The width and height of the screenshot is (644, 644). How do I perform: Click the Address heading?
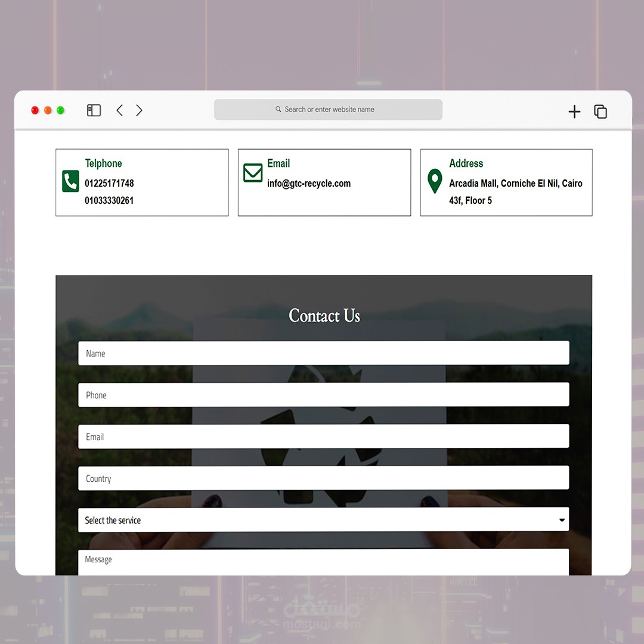(x=466, y=163)
